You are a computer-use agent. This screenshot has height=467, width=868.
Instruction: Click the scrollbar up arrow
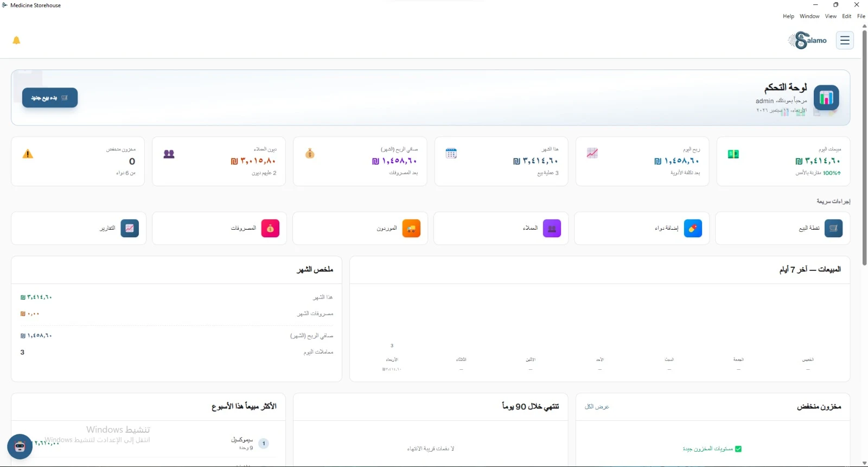click(864, 26)
